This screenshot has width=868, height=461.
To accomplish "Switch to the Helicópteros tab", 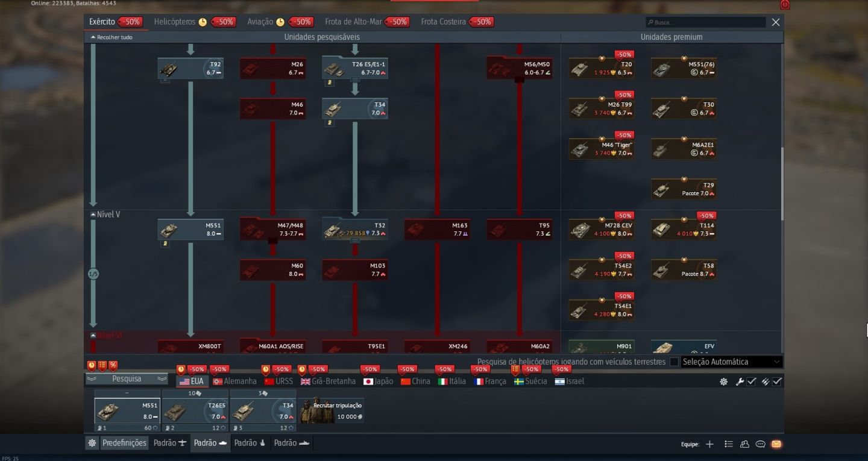I will [175, 22].
